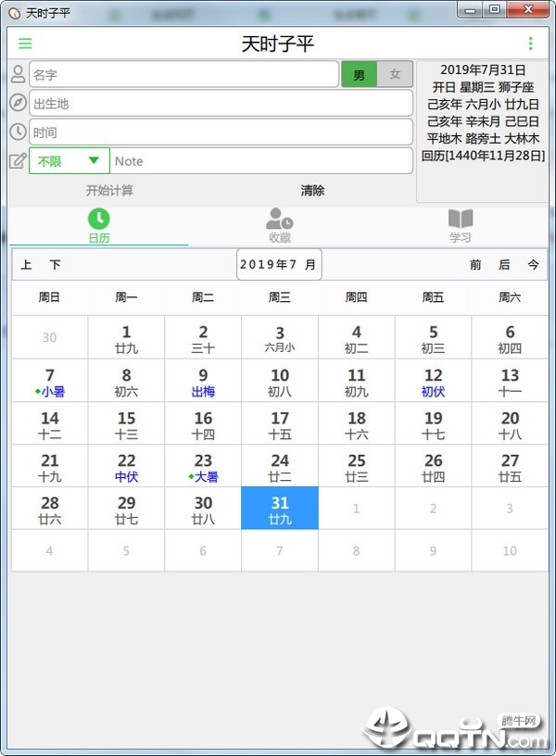Select July 13 十一 in calendar
Image resolution: width=556 pixels, height=756 pixels.
pyautogui.click(x=510, y=381)
